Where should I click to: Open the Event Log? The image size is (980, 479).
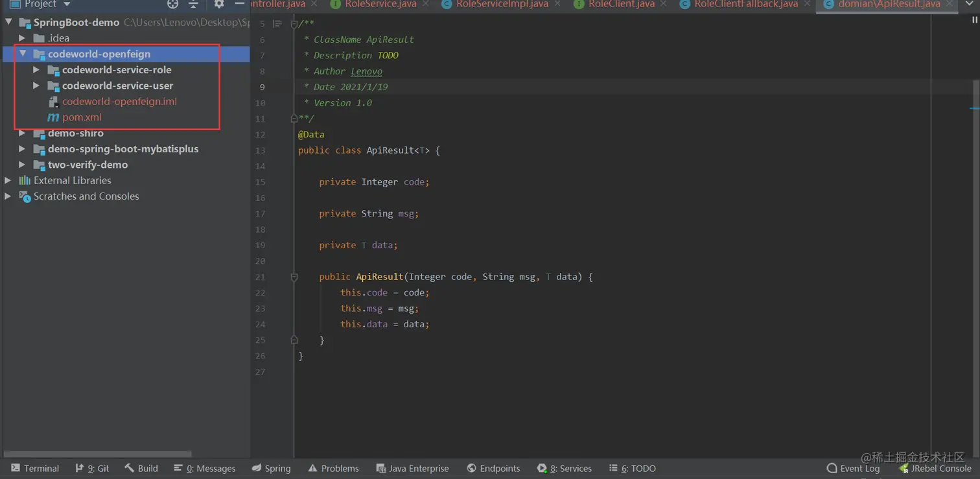pyautogui.click(x=853, y=468)
